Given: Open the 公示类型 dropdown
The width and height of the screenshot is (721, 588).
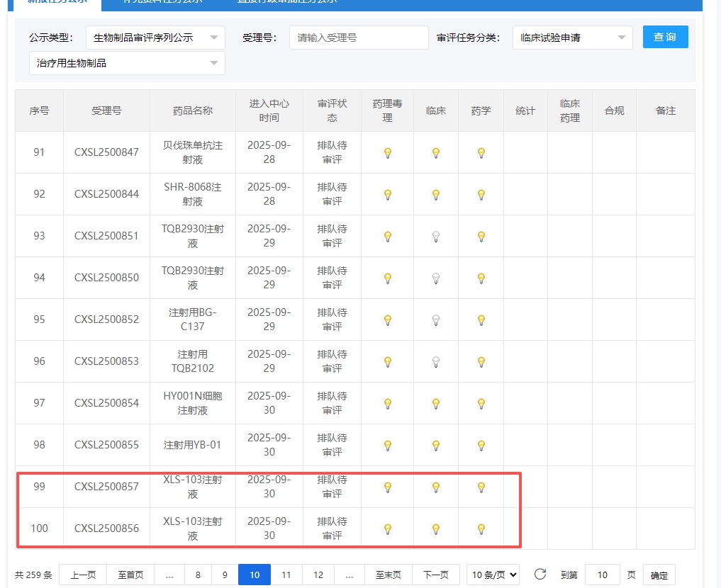Looking at the screenshot, I should [x=155, y=38].
